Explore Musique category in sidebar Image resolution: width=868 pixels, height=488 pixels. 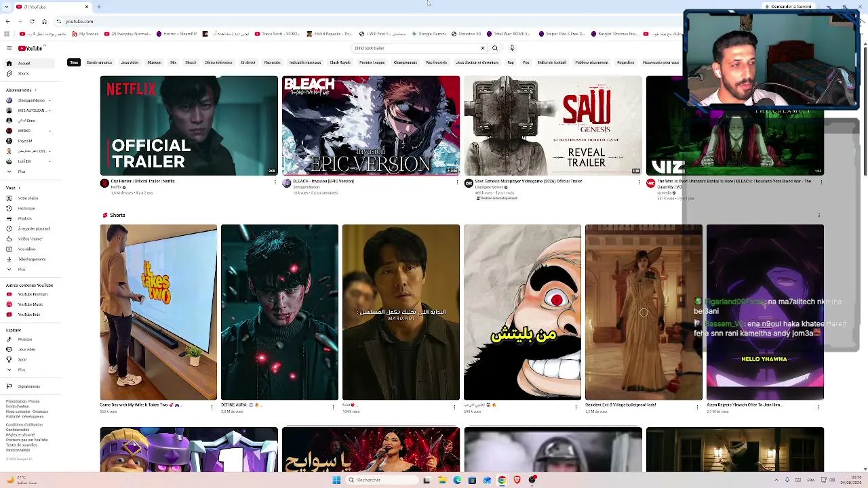point(31,339)
